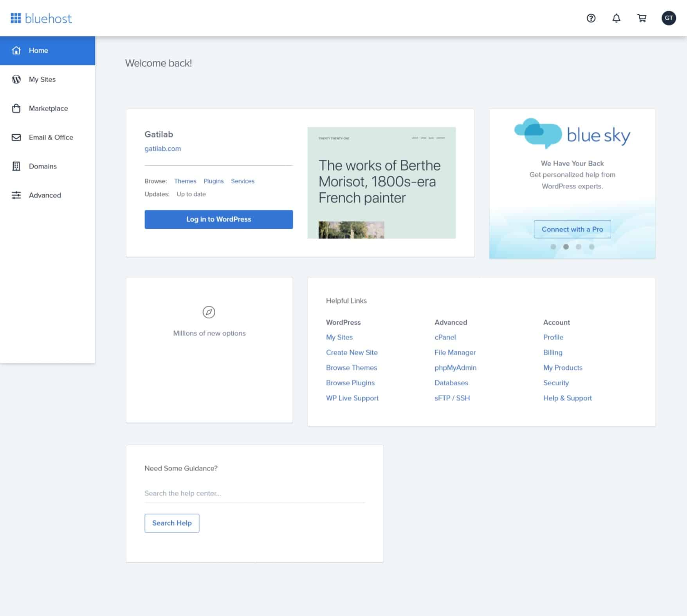Click the WordPress icon next to My Sites
Screen dimensions: 687x616
click(x=16, y=79)
